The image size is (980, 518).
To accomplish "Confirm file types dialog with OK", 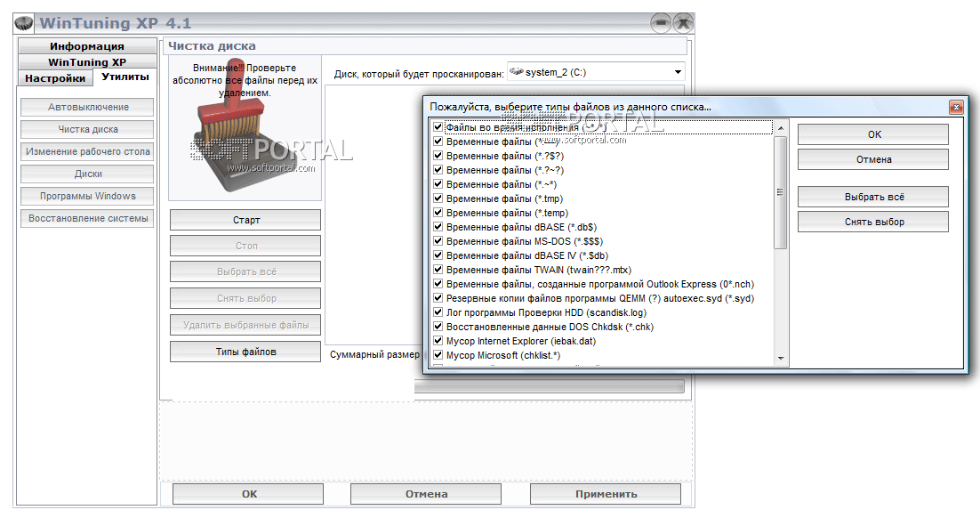I will pyautogui.click(x=873, y=134).
